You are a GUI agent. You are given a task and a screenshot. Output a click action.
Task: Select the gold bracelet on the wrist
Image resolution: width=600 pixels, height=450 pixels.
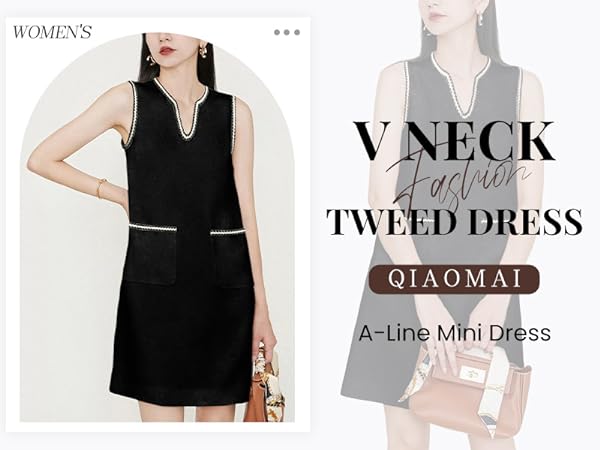(x=101, y=188)
